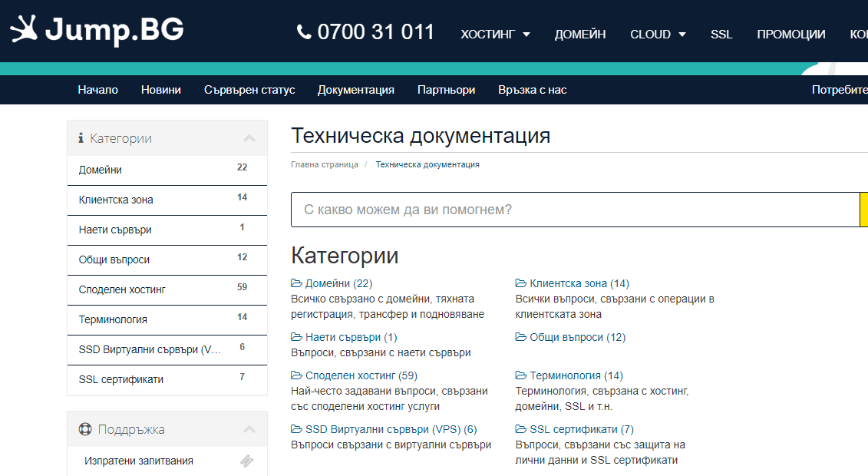Image resolution: width=868 pixels, height=476 pixels.
Task: Open Сървърен статус page
Action: pyautogui.click(x=249, y=90)
